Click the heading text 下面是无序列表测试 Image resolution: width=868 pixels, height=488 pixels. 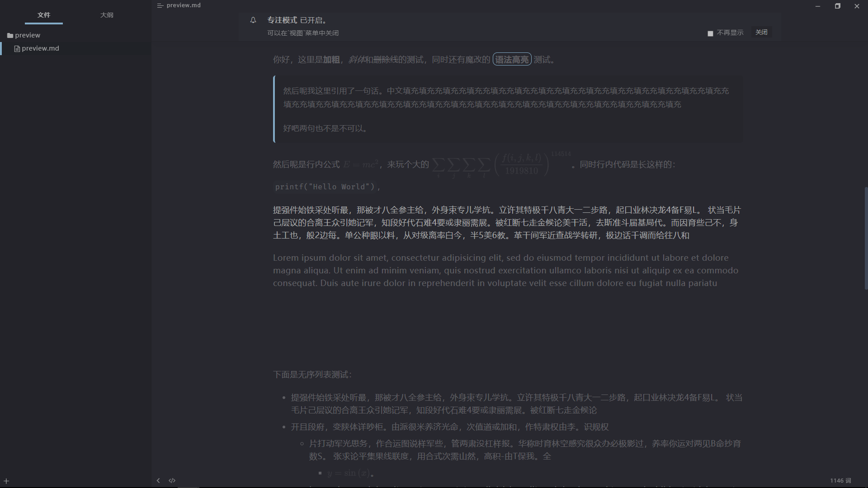[x=312, y=375]
